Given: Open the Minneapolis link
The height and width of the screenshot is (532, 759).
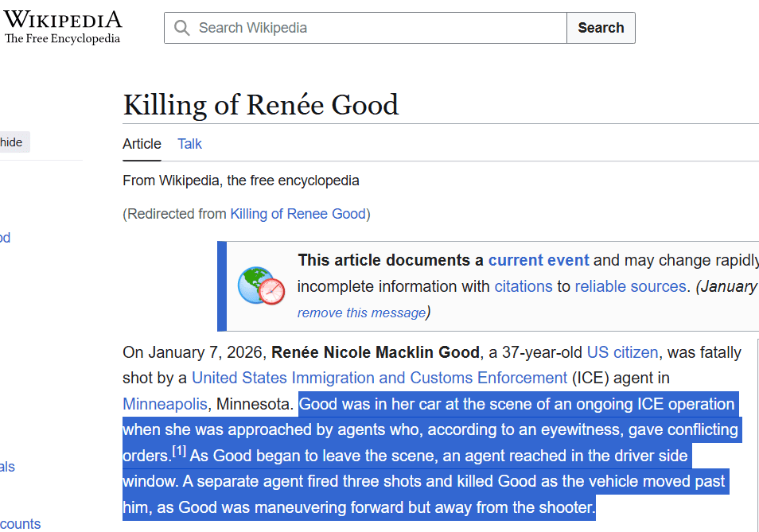Looking at the screenshot, I should pos(165,404).
